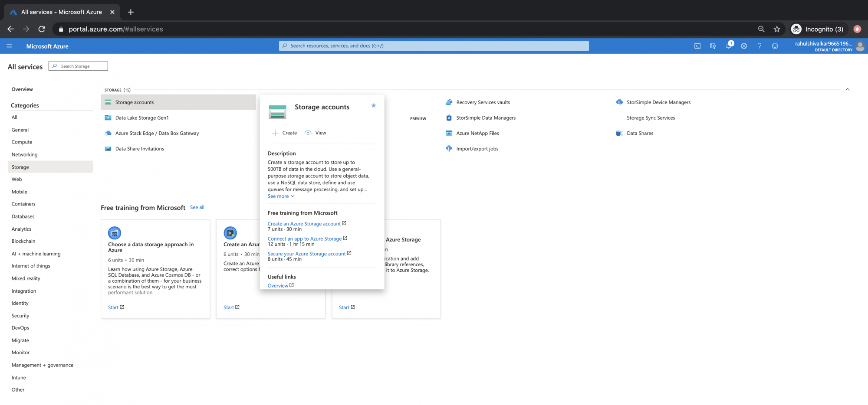Open StorSimple Device Managers
868x405 pixels.
(x=658, y=102)
